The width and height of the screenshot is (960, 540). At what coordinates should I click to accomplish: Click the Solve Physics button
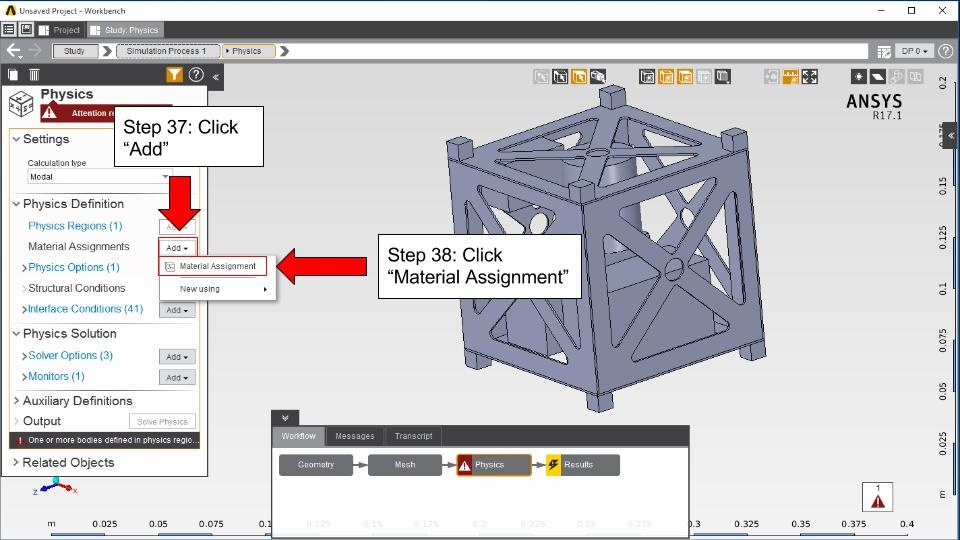pos(162,421)
